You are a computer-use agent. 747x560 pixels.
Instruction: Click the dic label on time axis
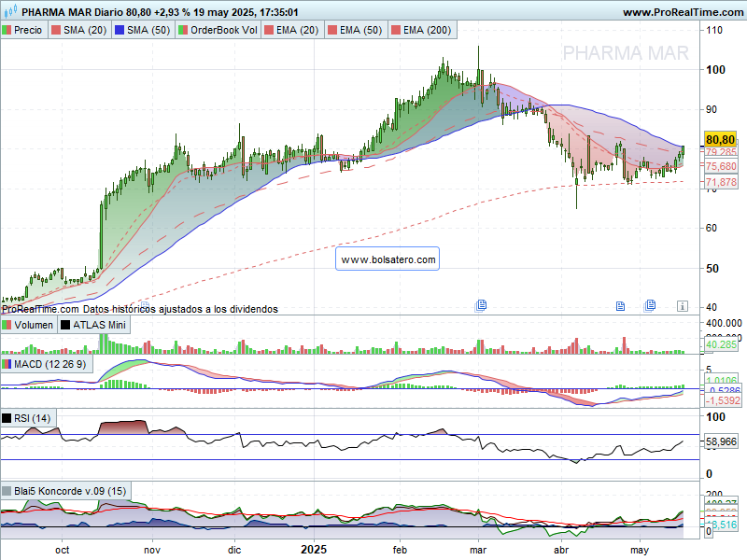coord(234,550)
